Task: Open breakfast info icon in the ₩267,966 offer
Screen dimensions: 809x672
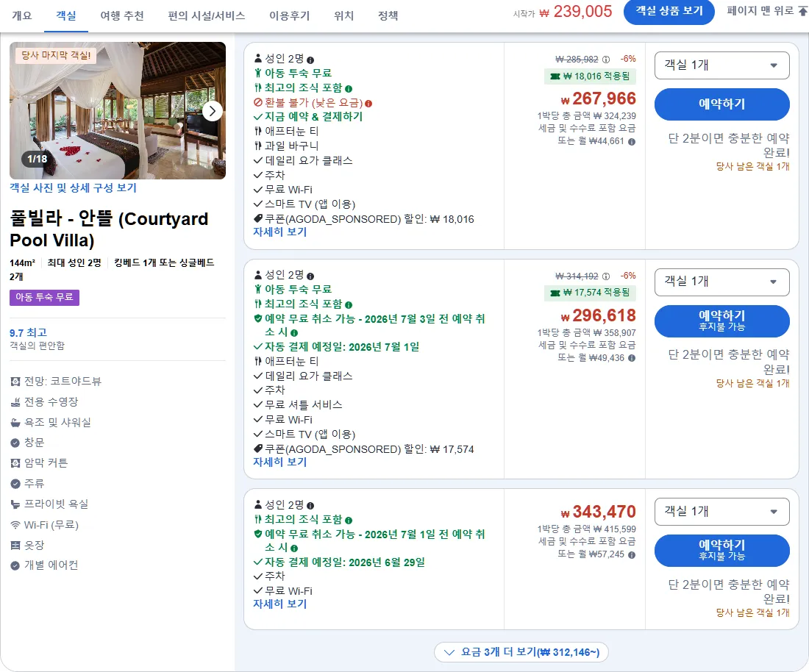Action: (x=349, y=89)
